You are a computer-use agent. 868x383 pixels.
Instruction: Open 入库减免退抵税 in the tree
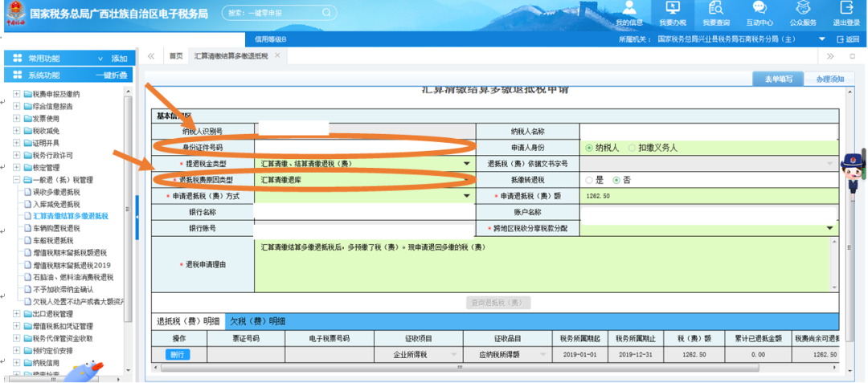point(56,204)
